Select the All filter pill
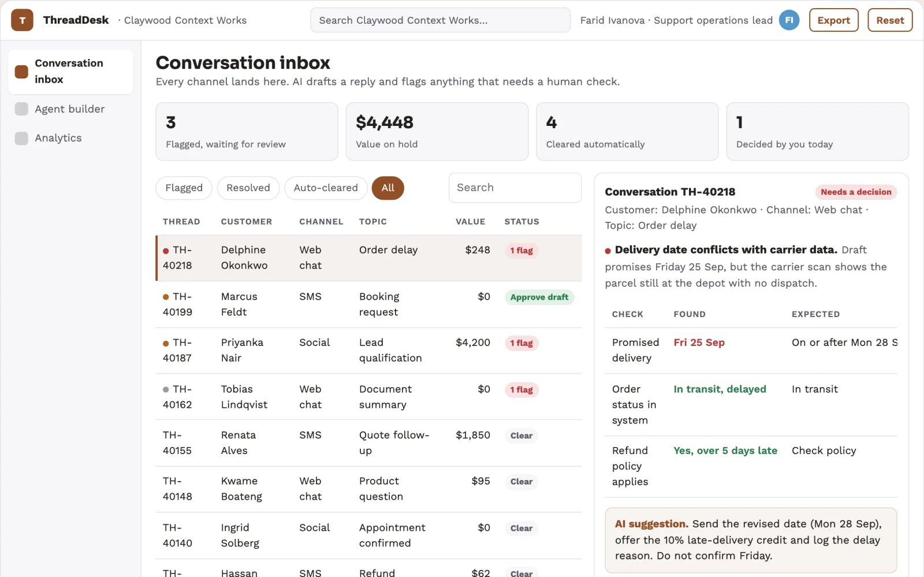Image resolution: width=924 pixels, height=577 pixels. [388, 188]
